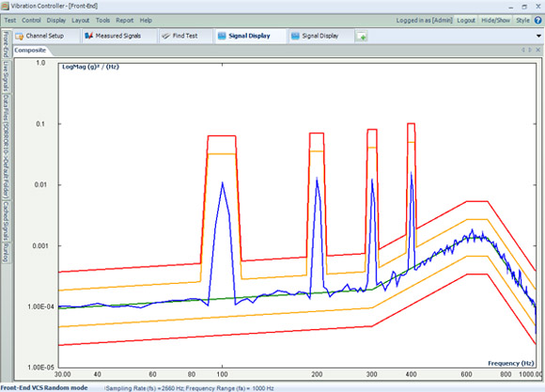Image resolution: width=545 pixels, height=392 pixels.
Task: Open the Display menu
Action: (56, 20)
